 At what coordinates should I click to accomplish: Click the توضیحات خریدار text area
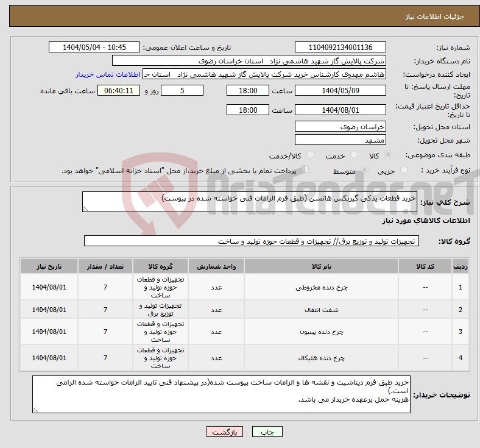pos(221,394)
